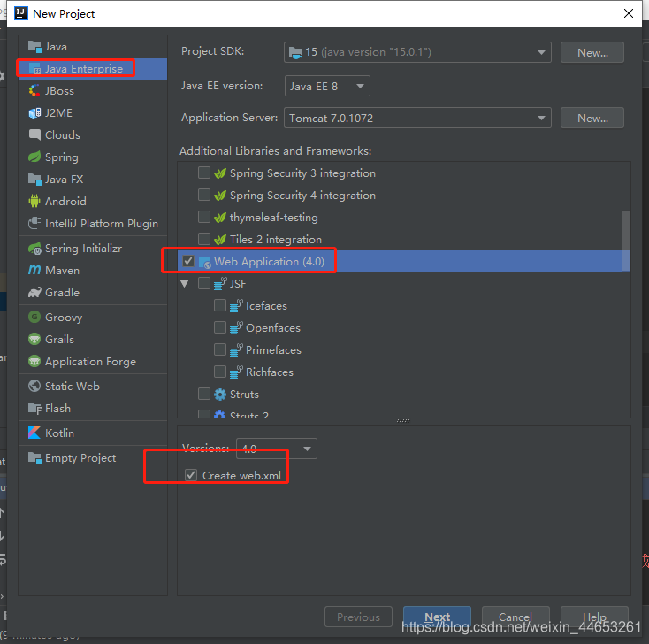Click the Web Application framework icon
The width and height of the screenshot is (649, 644).
(x=205, y=262)
